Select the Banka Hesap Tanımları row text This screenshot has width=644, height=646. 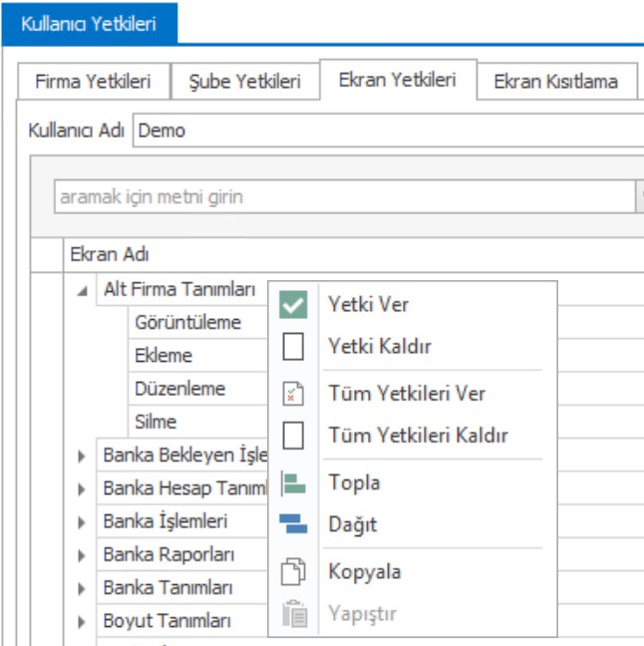click(185, 488)
